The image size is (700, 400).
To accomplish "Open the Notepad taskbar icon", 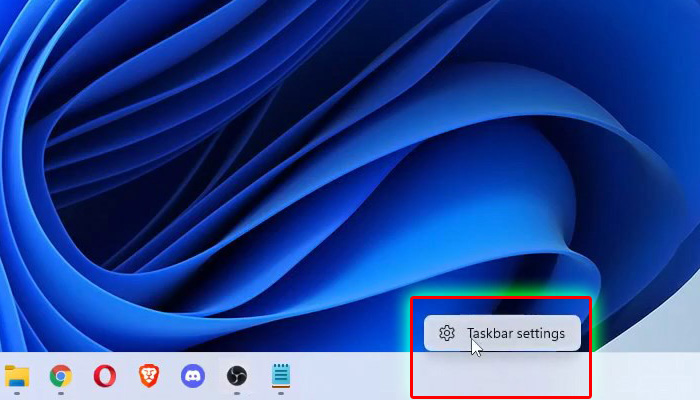I will point(281,375).
